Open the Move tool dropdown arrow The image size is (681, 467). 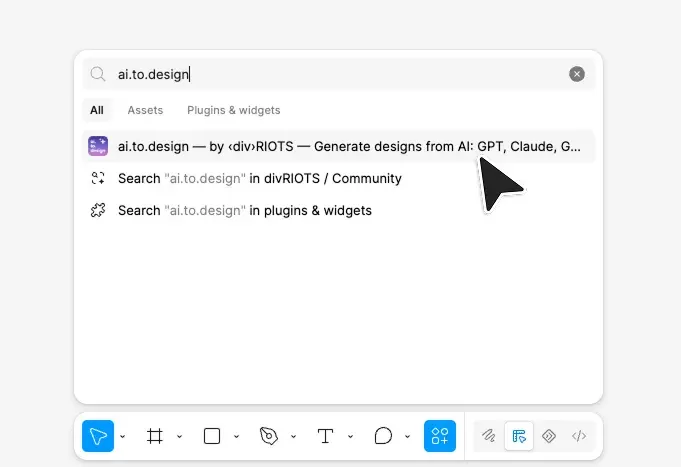coord(123,436)
